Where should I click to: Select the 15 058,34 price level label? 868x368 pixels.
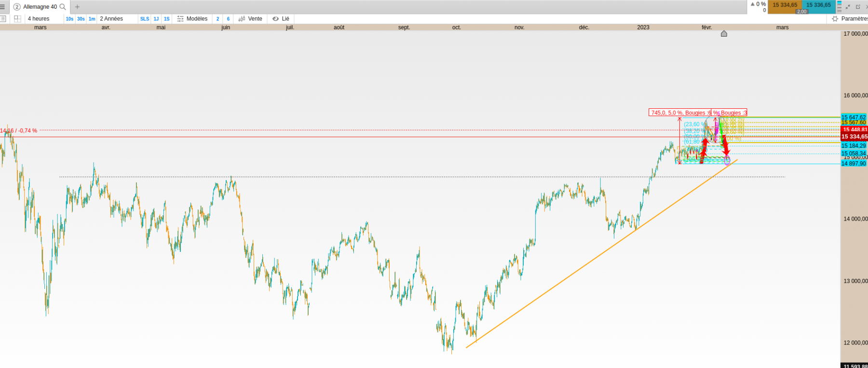tap(854, 153)
